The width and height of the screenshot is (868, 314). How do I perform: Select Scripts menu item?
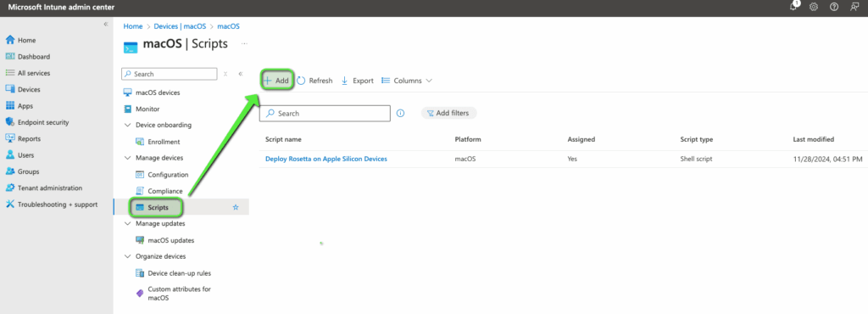[x=157, y=207]
